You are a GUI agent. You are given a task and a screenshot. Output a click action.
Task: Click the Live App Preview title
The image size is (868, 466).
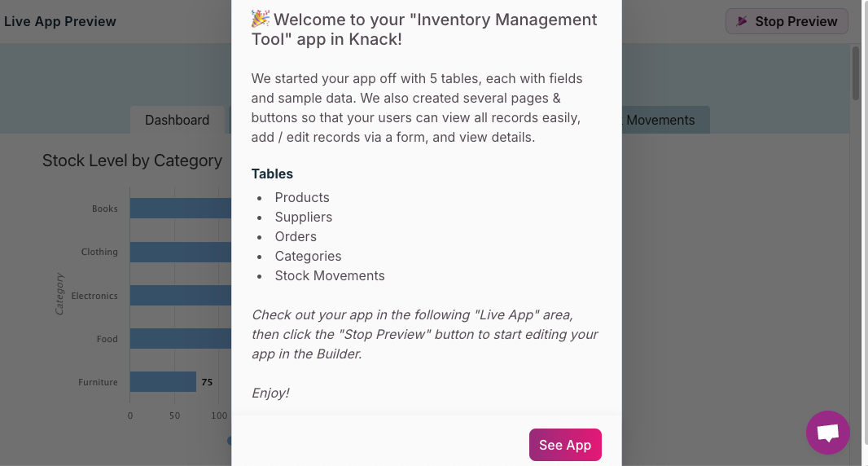pos(60,21)
